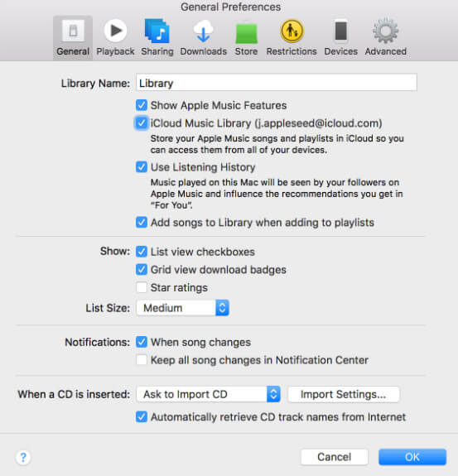Click the 'Library Name:' label
Viewport: 458px width, 476px height.
coord(95,83)
